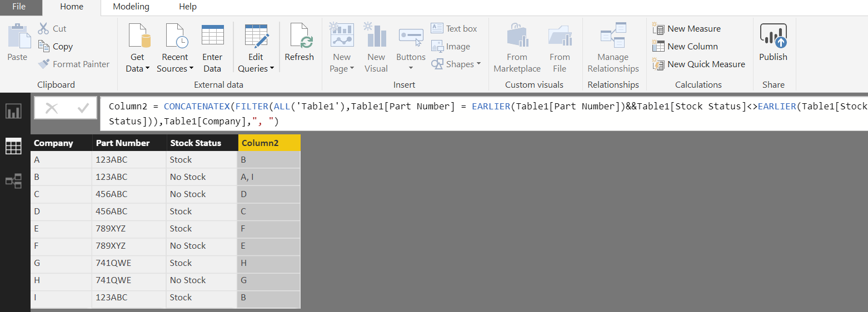The image size is (868, 312).
Task: Select the Column2 header
Action: [x=269, y=143]
